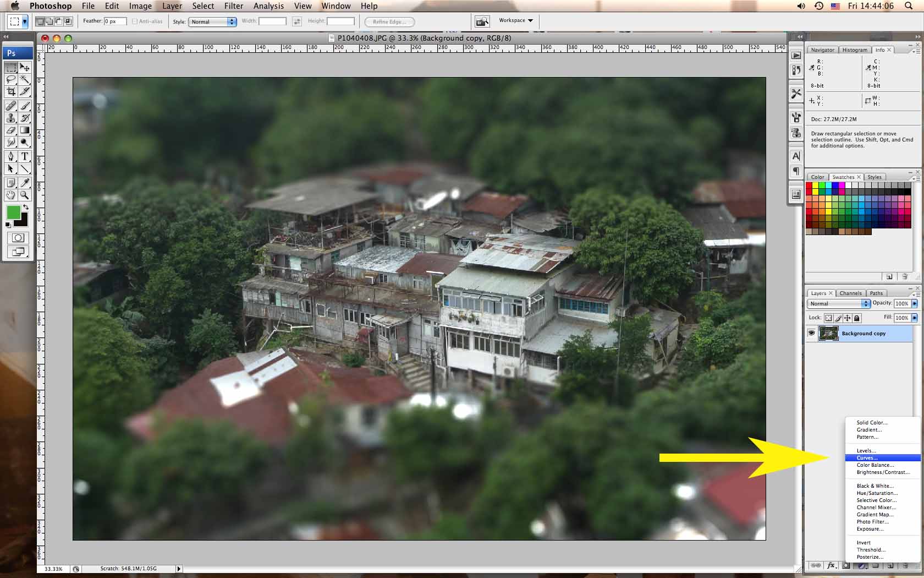924x578 pixels.
Task: Choose Hue/Saturation from the adjustment menu
Action: click(x=877, y=493)
